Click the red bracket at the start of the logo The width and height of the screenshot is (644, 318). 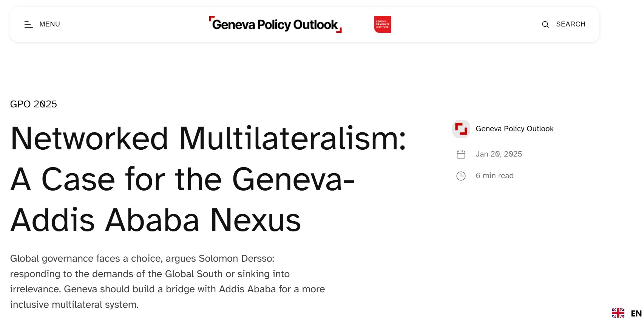point(212,19)
